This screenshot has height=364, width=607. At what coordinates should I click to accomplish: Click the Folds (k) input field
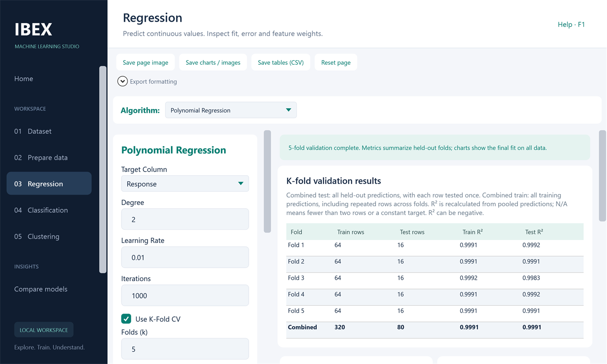(x=185, y=349)
